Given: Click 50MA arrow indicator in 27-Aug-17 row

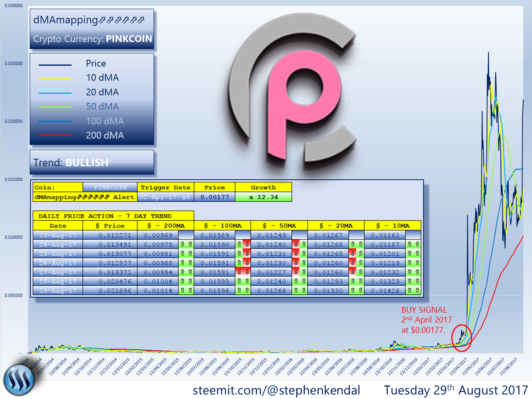Looking at the screenshot, I should [x=300, y=272].
